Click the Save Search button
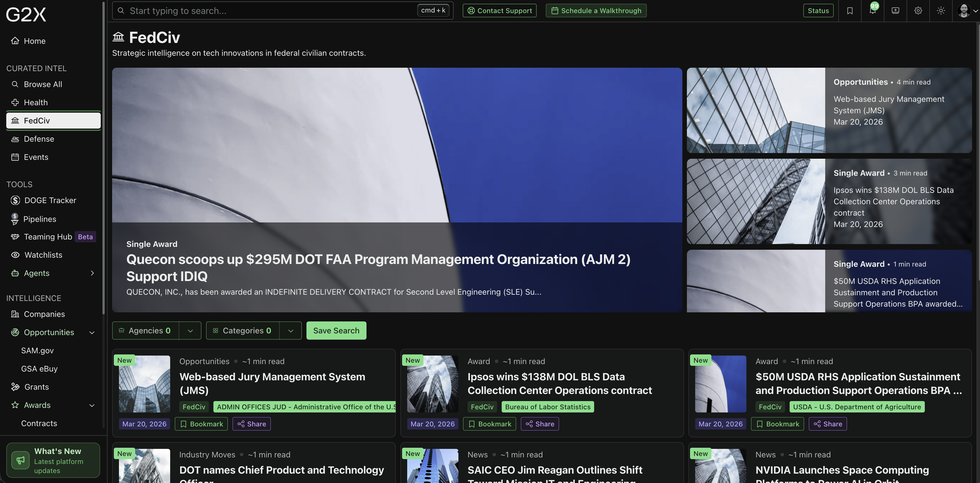Screen dimensions: 980x483 (x=336, y=331)
